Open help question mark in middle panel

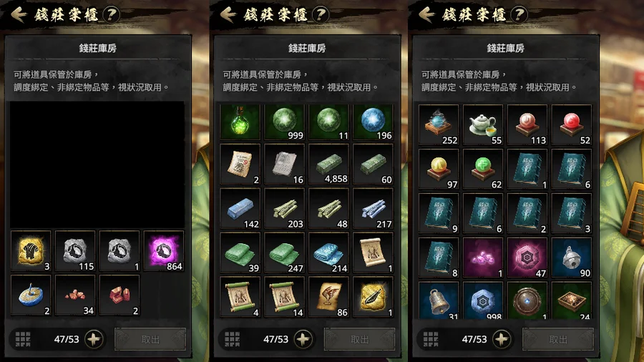click(x=321, y=15)
